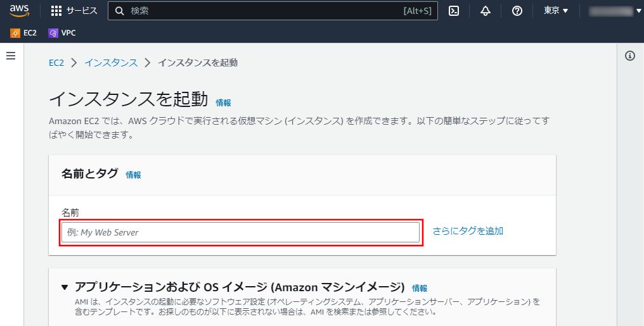Click the インスタンスを起動 breadcrumb text

click(x=198, y=63)
